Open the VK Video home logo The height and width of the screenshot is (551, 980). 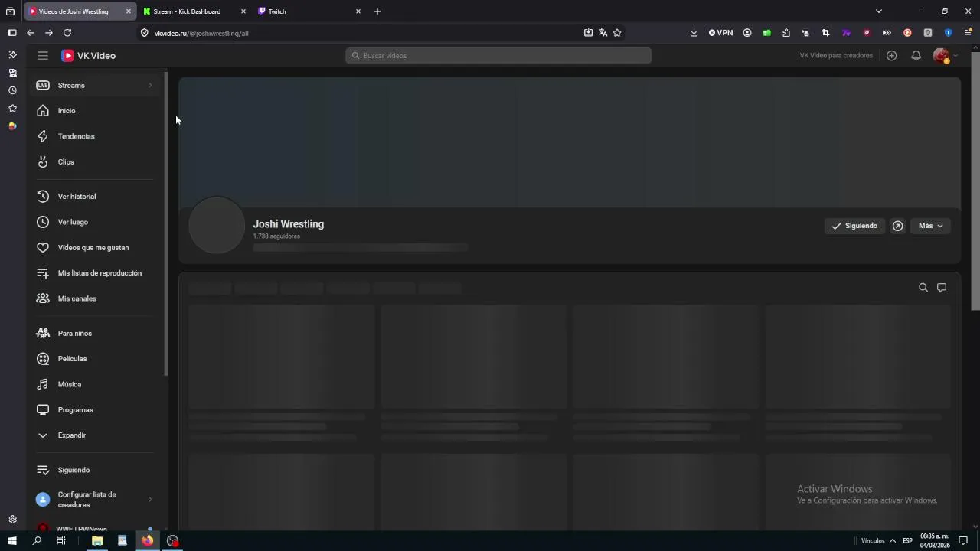coord(89,55)
